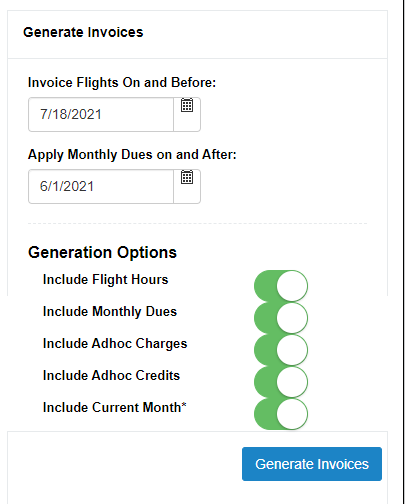The width and height of the screenshot is (405, 504).
Task: Click the Invoice Flights On and Before label
Action: [x=122, y=82]
